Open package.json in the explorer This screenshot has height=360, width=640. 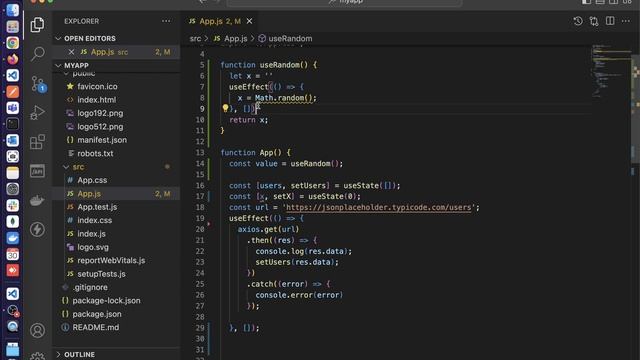(97, 314)
